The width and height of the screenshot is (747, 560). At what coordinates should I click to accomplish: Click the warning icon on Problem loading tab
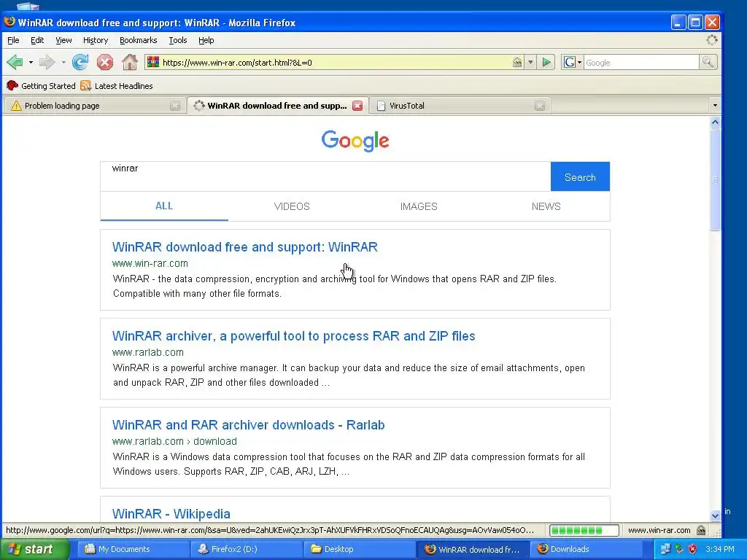point(16,106)
